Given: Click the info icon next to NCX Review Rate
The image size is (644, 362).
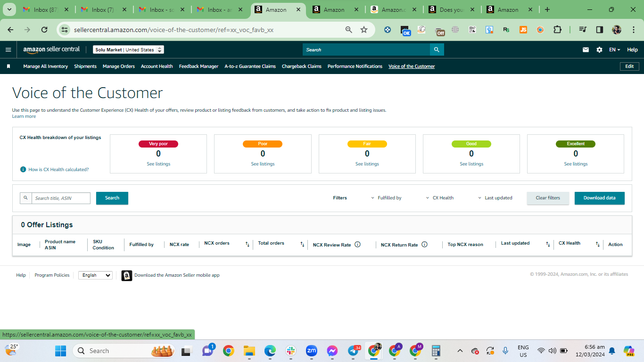Looking at the screenshot, I should 357,244.
